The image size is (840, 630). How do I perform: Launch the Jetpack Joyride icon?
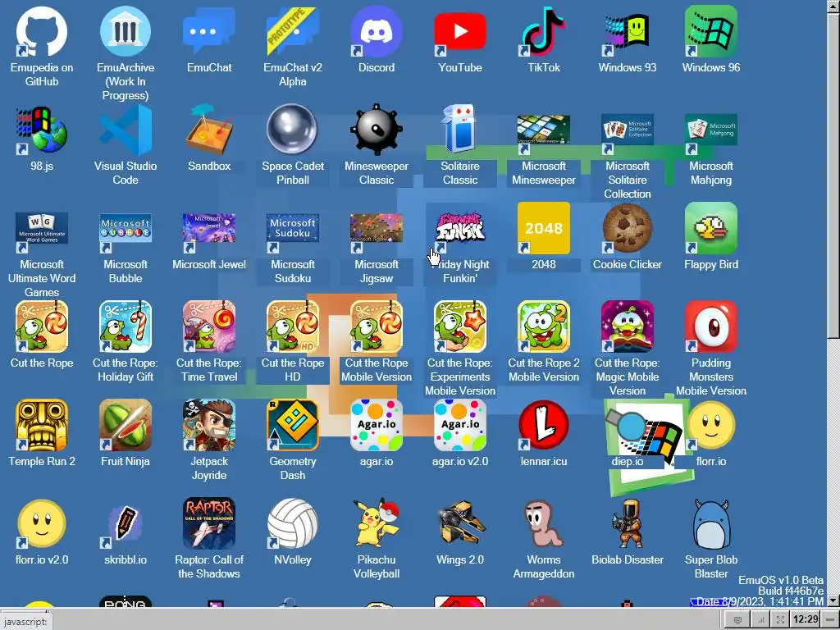click(209, 425)
